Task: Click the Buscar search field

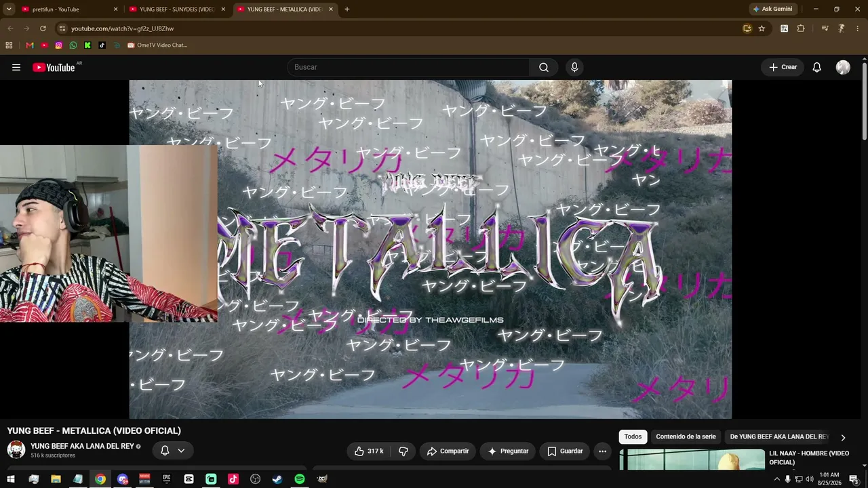Action: click(408, 67)
